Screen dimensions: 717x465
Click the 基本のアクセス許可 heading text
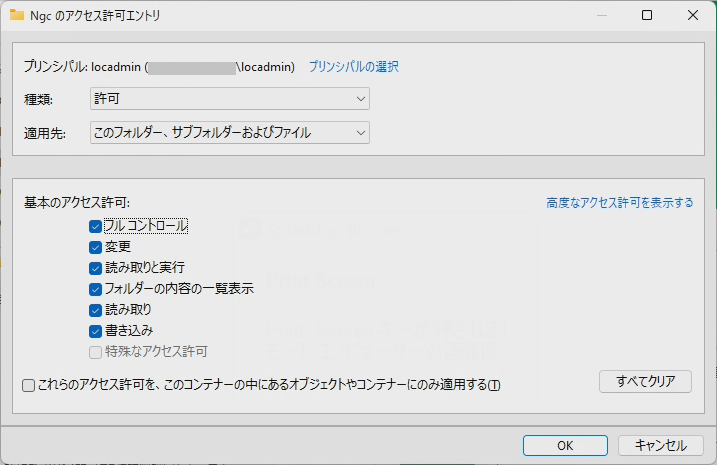[77, 203]
